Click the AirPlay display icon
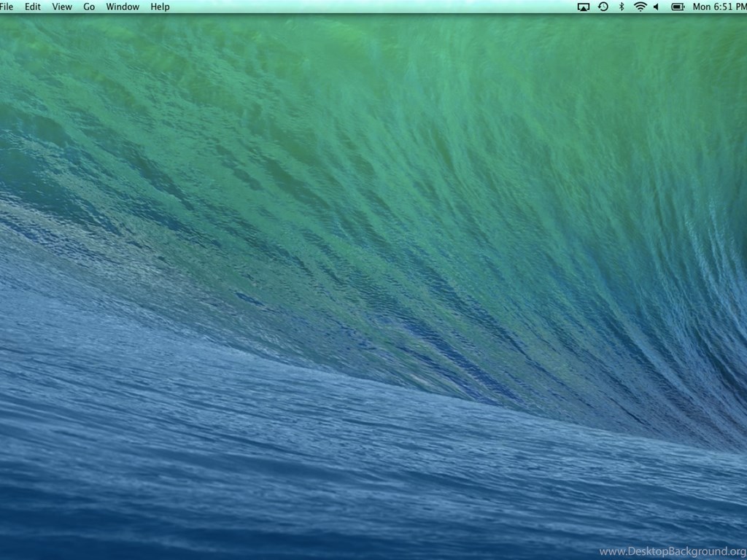The height and width of the screenshot is (560, 747). (583, 7)
